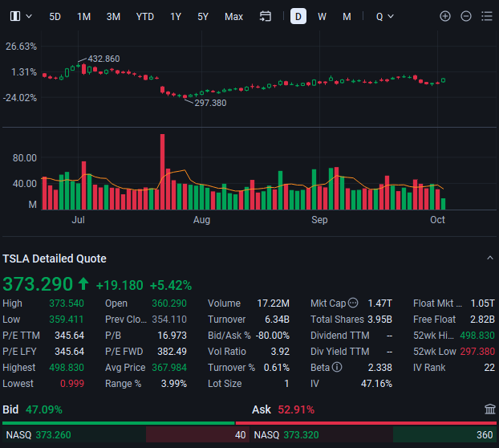
Task: Select the Open value 360.290
Action: coord(169,303)
